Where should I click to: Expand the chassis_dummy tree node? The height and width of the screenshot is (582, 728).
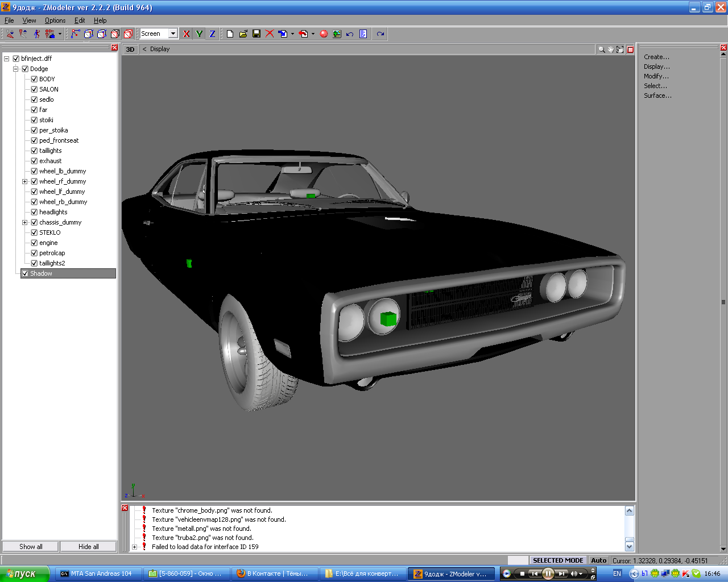click(x=25, y=222)
